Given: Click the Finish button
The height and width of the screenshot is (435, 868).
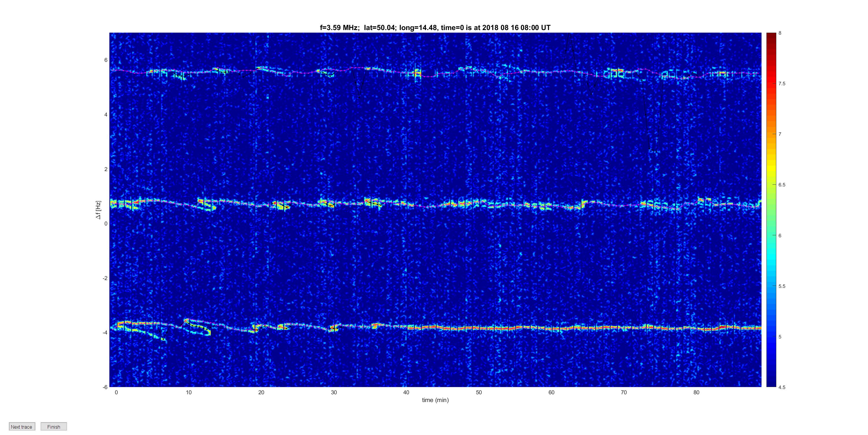Looking at the screenshot, I should 54,427.
